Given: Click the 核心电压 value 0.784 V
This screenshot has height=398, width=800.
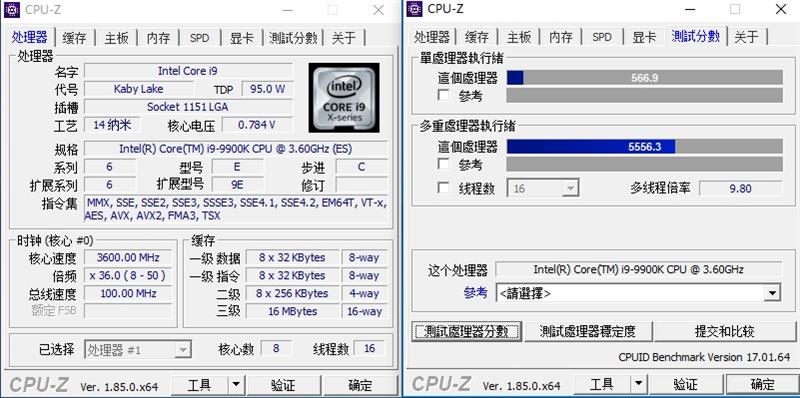Looking at the screenshot, I should pyautogui.click(x=257, y=125).
